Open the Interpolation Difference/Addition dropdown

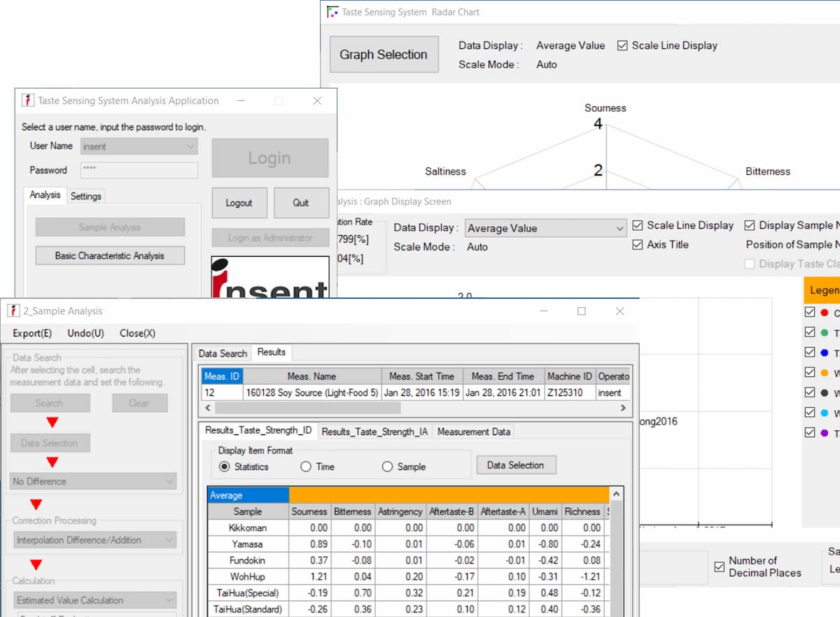(x=94, y=540)
